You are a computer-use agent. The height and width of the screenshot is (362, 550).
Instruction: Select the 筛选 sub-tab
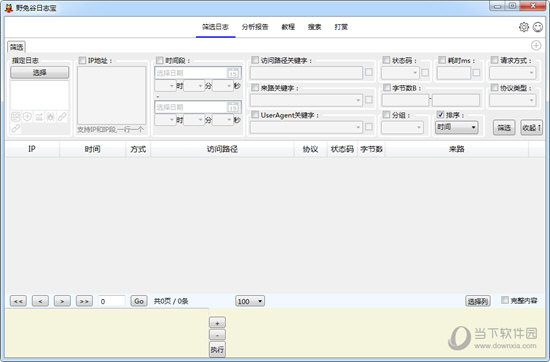16,47
